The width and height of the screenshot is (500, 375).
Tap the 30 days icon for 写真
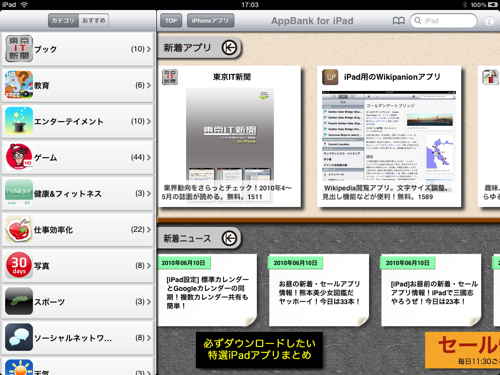pyautogui.click(x=19, y=265)
